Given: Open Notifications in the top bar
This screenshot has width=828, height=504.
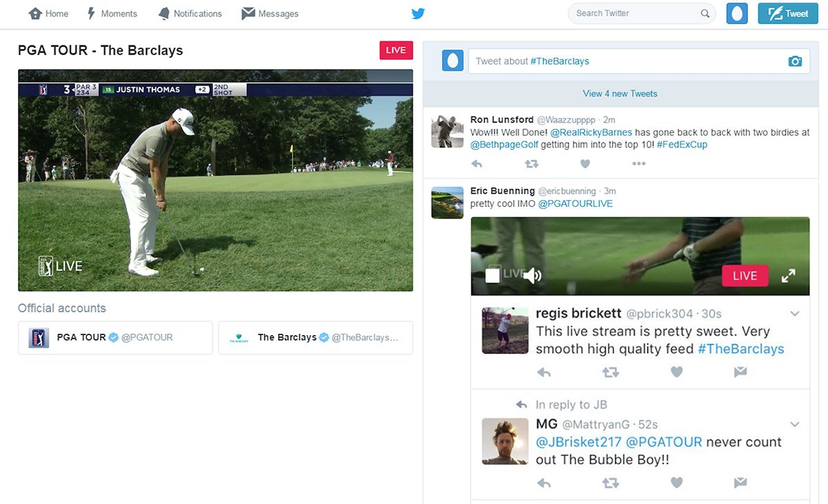Looking at the screenshot, I should [190, 14].
